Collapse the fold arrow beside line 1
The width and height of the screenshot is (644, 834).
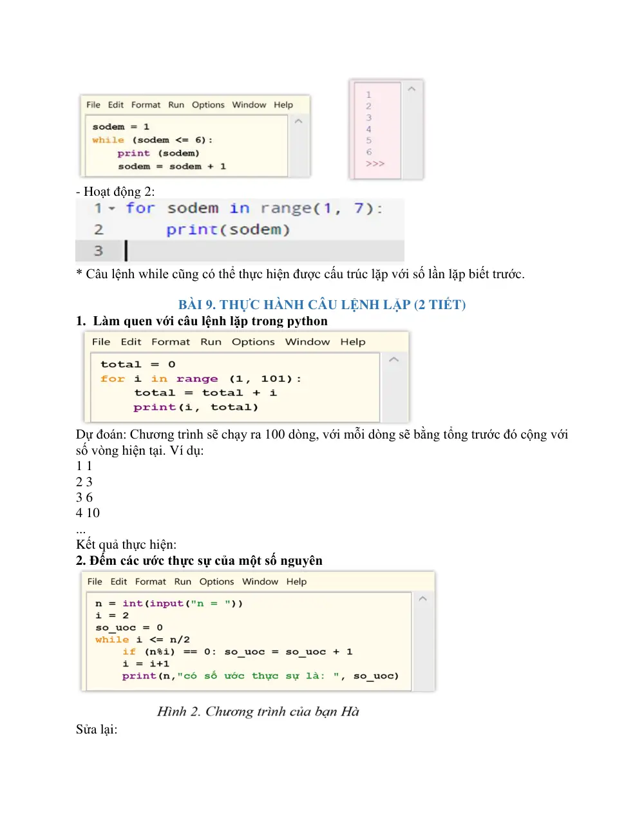coord(112,208)
